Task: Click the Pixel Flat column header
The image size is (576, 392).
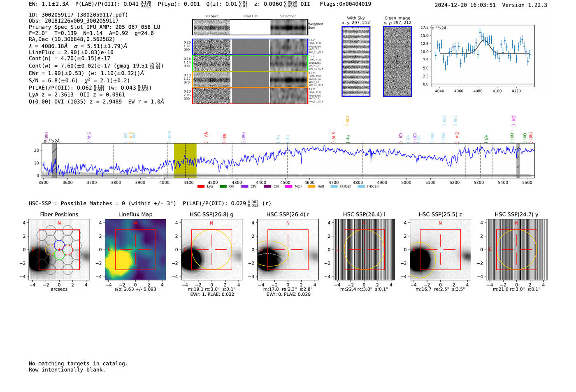Action: pyautogui.click(x=250, y=16)
